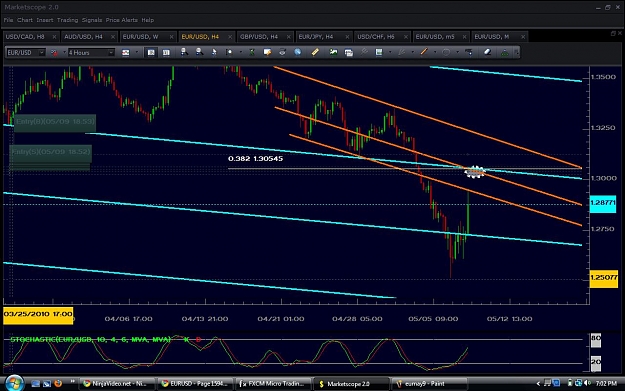625x391 pixels.
Task: Open eurmay9 - Paint taskbar window
Action: 430,384
